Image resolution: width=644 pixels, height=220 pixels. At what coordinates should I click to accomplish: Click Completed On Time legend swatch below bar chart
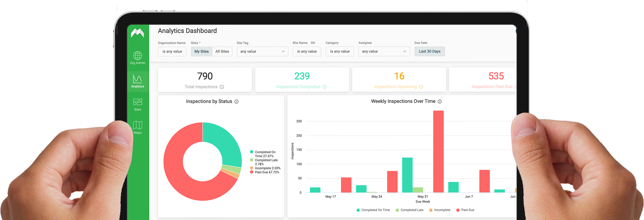[x=358, y=210]
